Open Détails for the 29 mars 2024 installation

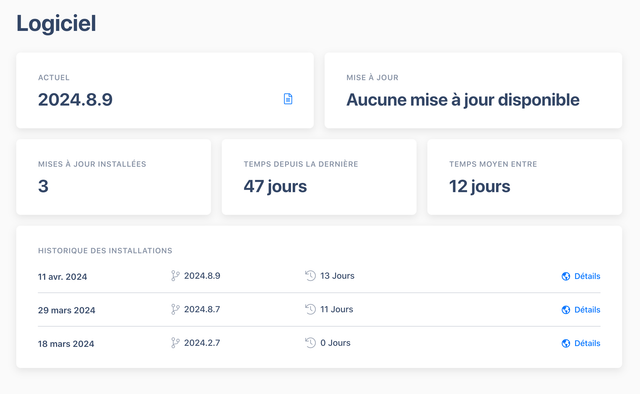tap(587, 309)
